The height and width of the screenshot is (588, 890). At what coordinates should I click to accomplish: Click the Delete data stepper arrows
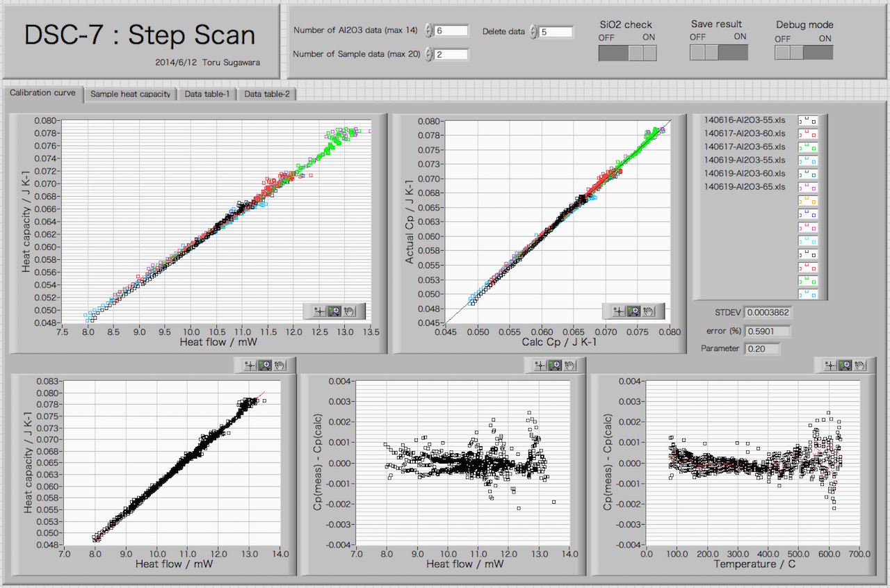pyautogui.click(x=533, y=31)
